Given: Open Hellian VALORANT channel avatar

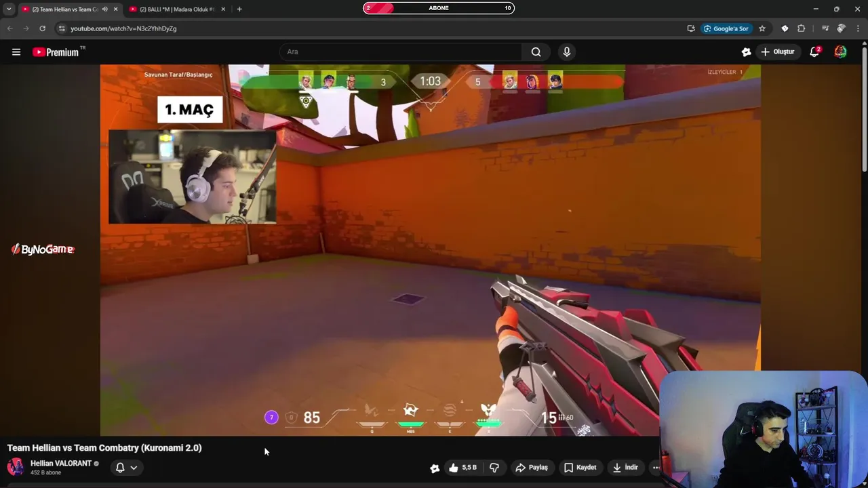Looking at the screenshot, I should coord(16,467).
